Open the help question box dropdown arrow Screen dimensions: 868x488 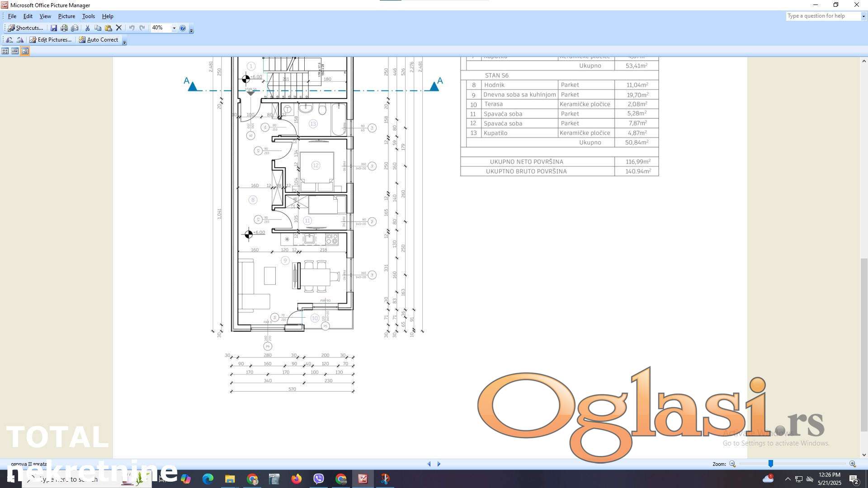point(863,16)
